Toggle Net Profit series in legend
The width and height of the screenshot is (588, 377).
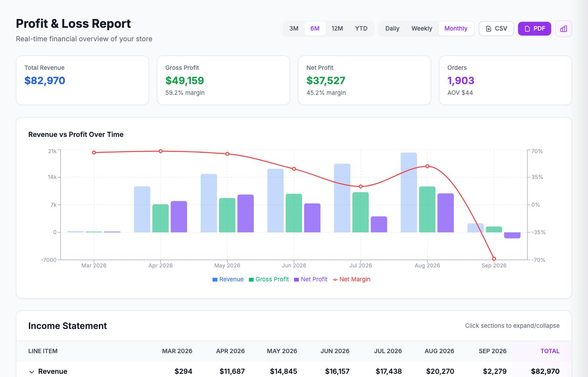click(x=311, y=279)
